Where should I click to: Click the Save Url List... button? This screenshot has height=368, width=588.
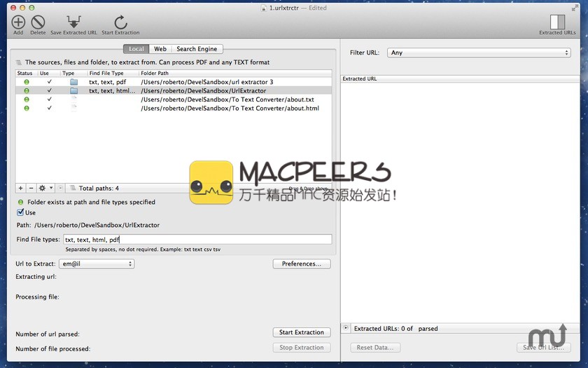pos(544,348)
